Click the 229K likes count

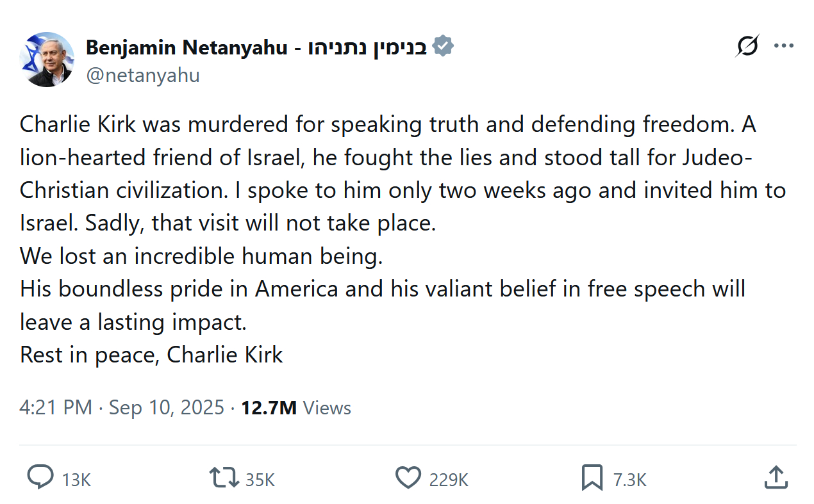449,480
